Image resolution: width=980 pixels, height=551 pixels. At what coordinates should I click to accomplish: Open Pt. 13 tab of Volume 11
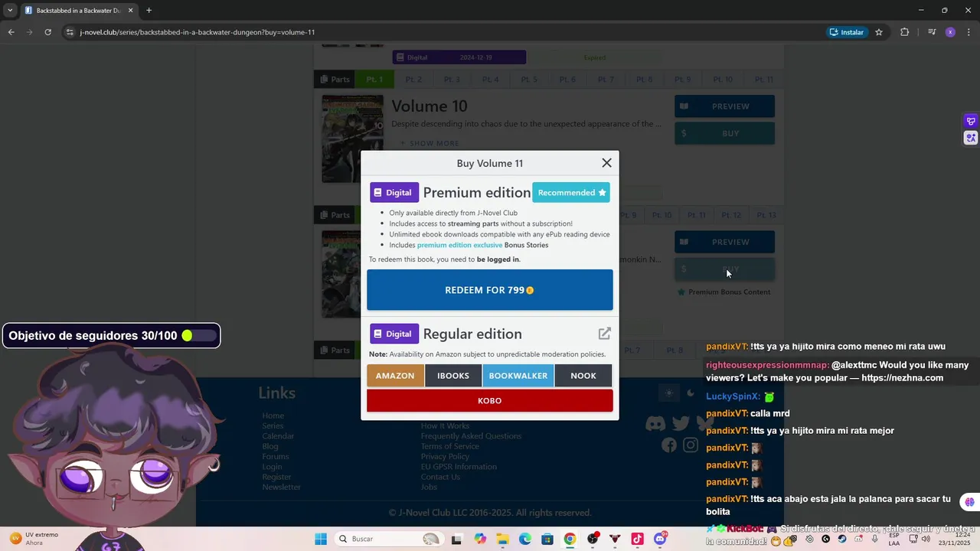tap(766, 215)
